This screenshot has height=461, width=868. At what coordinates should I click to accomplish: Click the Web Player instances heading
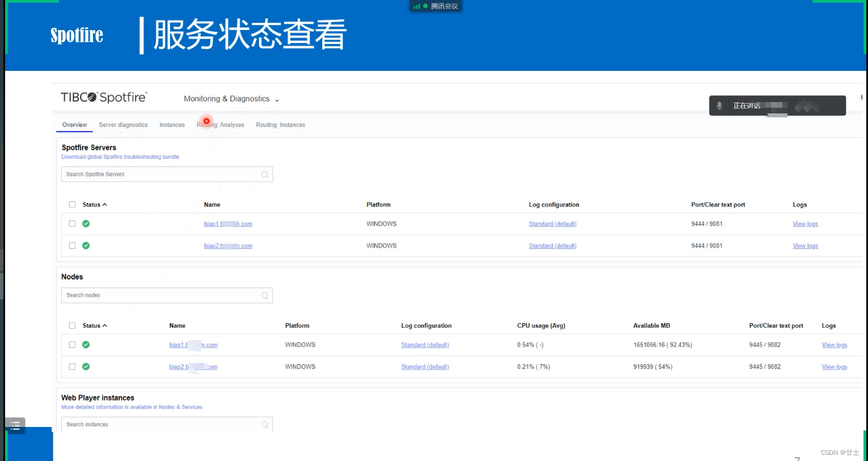click(x=98, y=398)
